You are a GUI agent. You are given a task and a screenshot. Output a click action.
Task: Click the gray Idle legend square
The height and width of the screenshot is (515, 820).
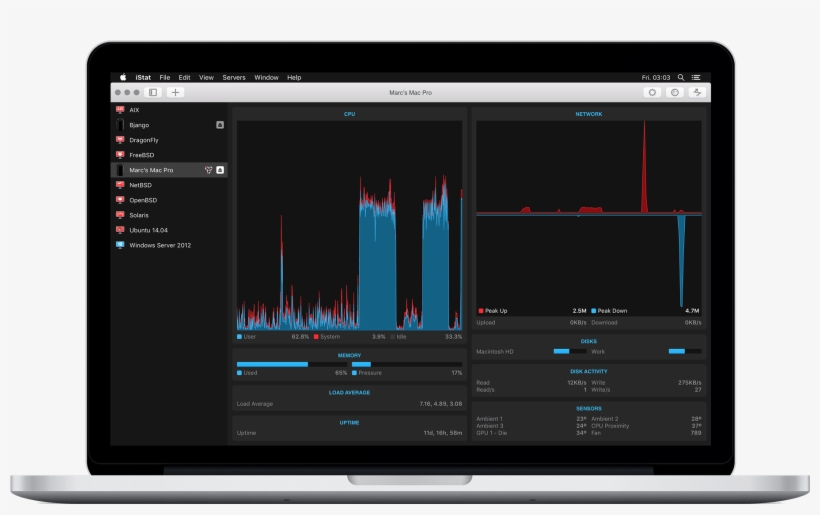(x=393, y=337)
